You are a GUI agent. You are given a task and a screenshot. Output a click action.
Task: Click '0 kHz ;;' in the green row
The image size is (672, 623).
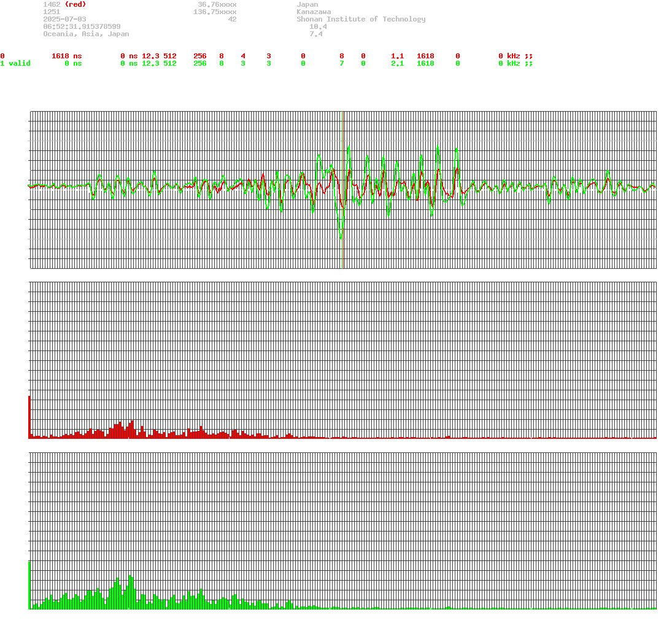click(516, 63)
